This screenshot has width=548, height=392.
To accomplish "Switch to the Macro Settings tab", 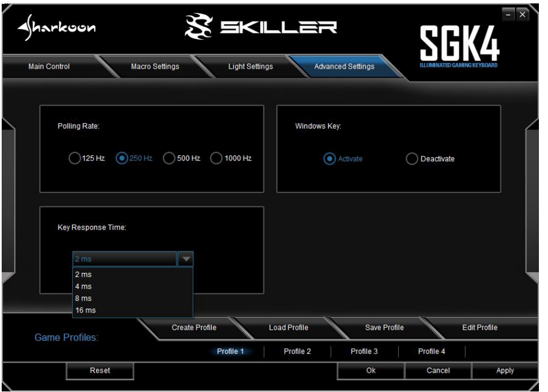I will coord(155,67).
